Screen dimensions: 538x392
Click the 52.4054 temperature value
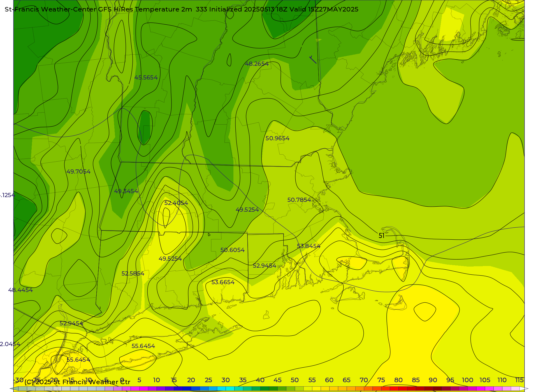pyautogui.click(x=176, y=203)
